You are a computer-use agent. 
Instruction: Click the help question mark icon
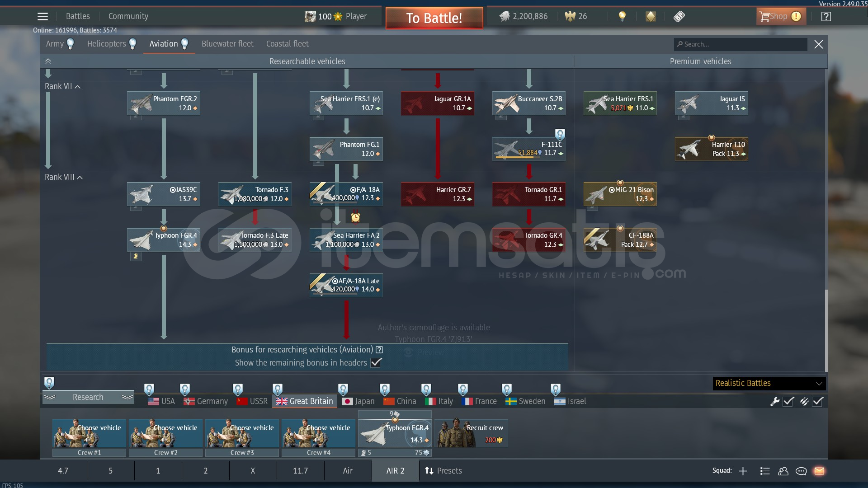[826, 17]
